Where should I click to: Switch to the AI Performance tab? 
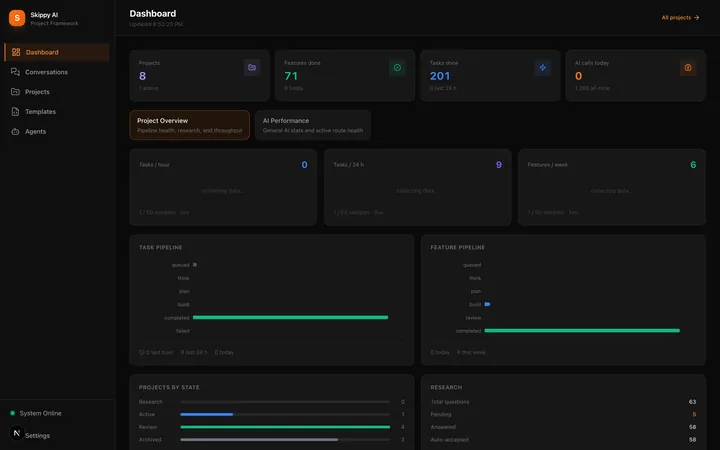click(313, 125)
